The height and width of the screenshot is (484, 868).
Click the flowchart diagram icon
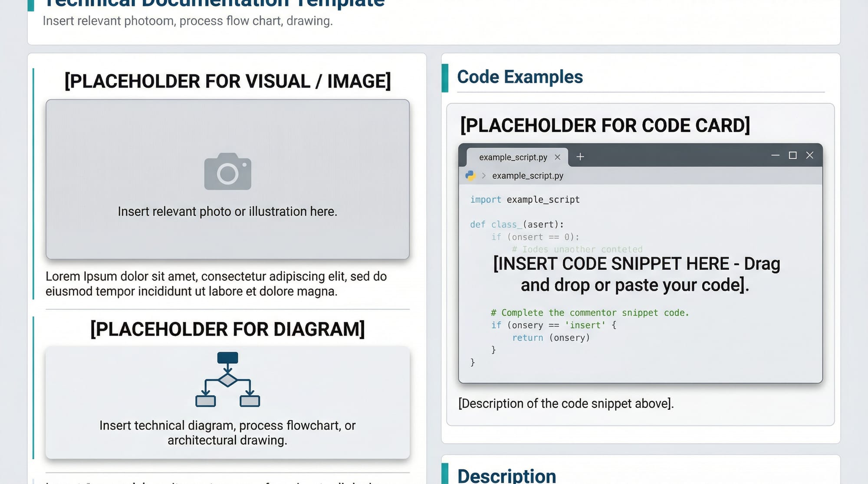point(227,379)
